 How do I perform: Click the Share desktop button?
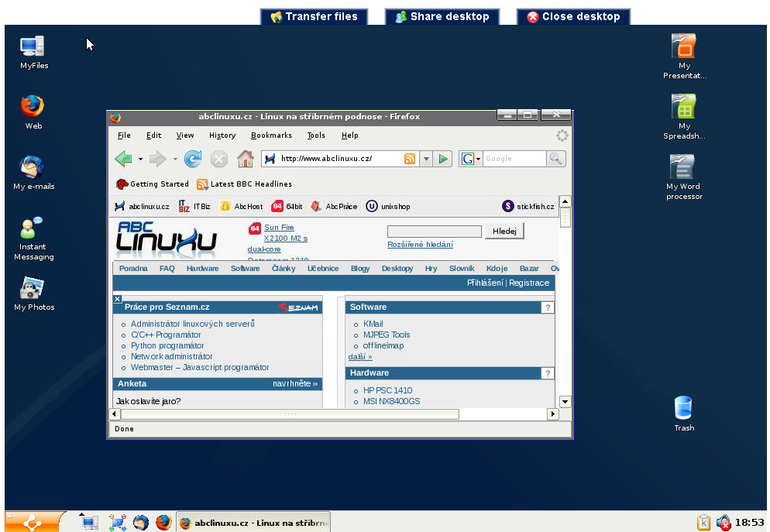click(442, 17)
